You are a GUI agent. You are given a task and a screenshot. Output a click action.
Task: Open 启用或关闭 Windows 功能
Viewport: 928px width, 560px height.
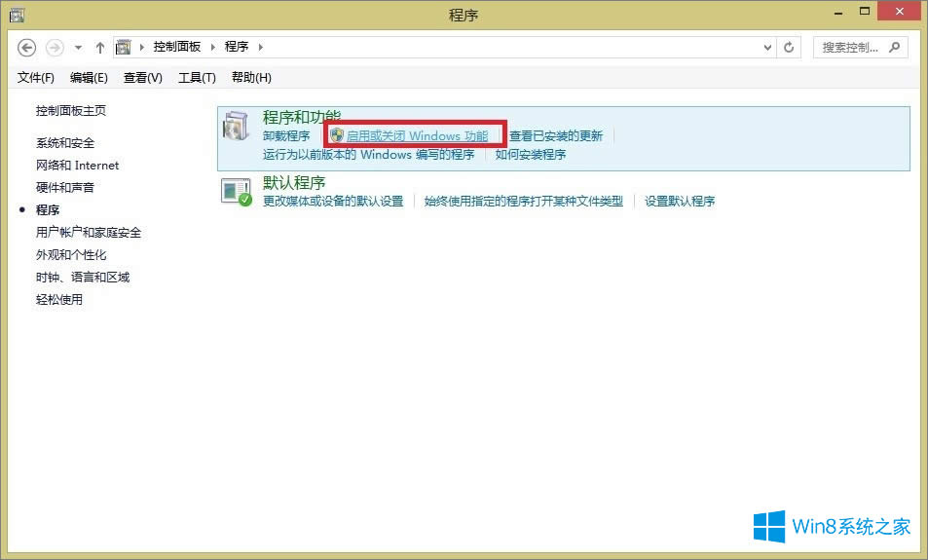click(417, 136)
